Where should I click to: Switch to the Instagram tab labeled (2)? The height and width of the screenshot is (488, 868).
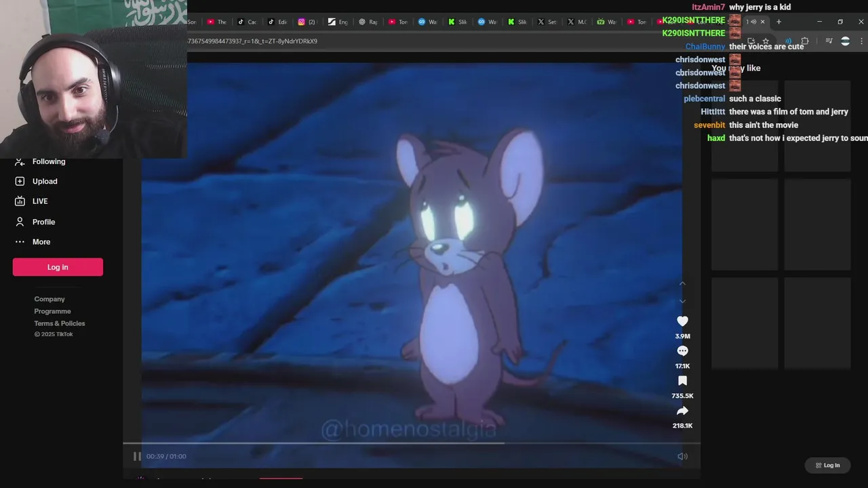point(307,22)
